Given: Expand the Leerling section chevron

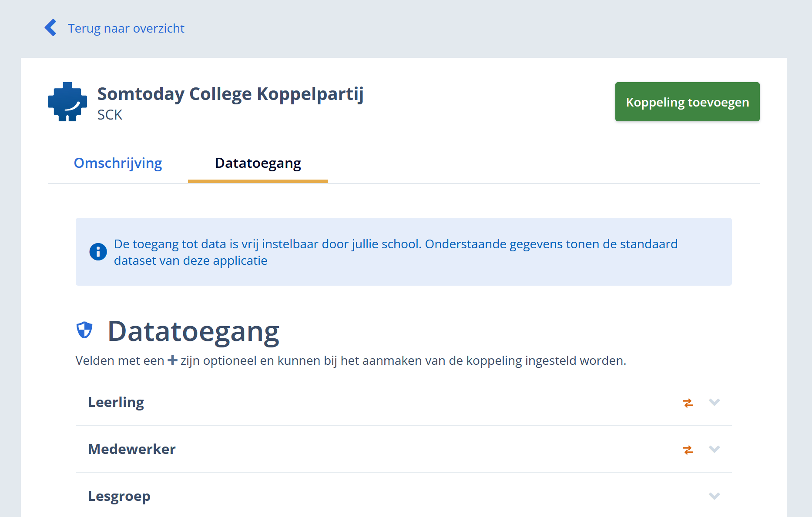Looking at the screenshot, I should (x=714, y=402).
